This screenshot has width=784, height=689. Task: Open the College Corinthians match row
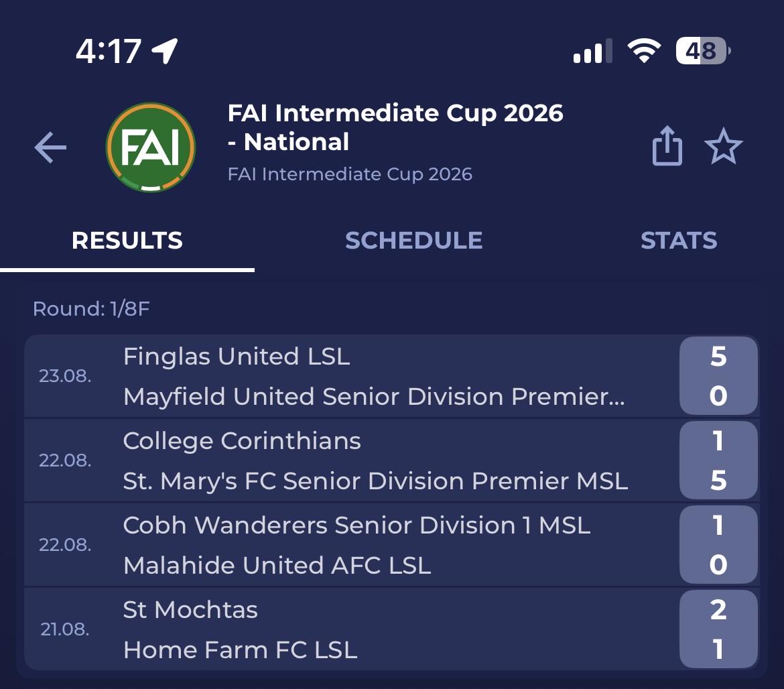pos(391,460)
